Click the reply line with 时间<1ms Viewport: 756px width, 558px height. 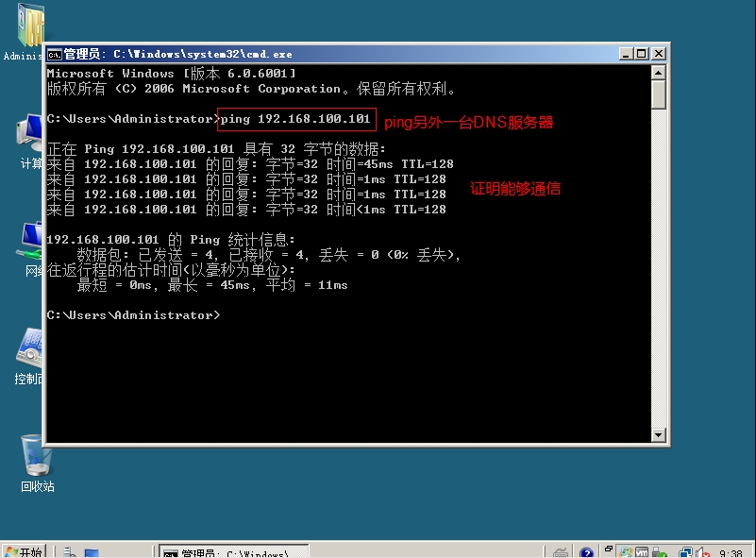(246, 210)
